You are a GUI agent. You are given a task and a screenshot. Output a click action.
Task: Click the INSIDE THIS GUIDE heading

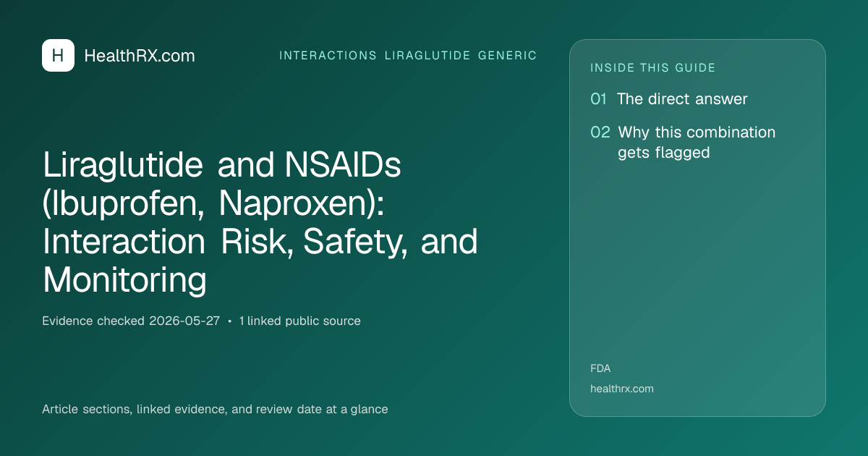(x=653, y=68)
